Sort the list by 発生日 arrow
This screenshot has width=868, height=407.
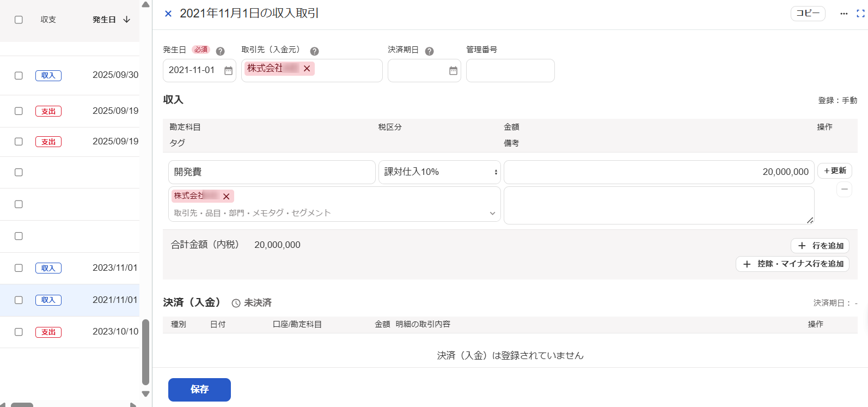pos(127,20)
